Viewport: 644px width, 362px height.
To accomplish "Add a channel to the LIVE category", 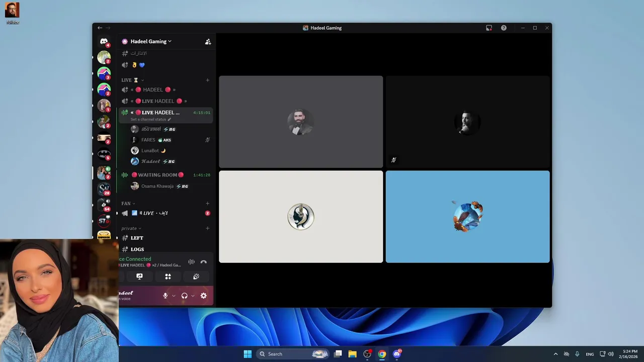I will 207,80.
